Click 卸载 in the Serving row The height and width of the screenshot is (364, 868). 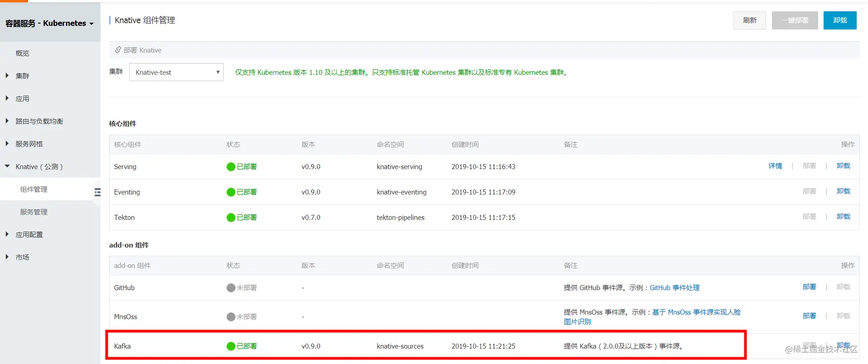click(x=843, y=166)
